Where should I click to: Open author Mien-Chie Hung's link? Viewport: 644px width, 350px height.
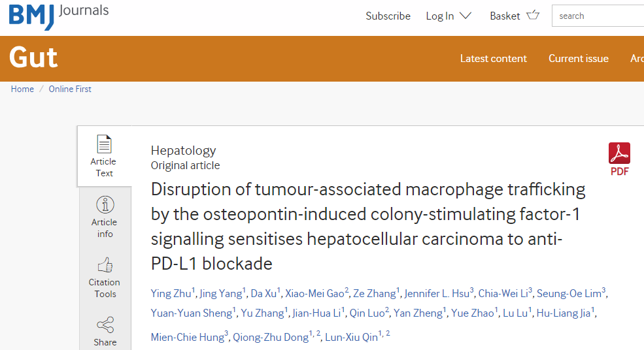point(187,338)
